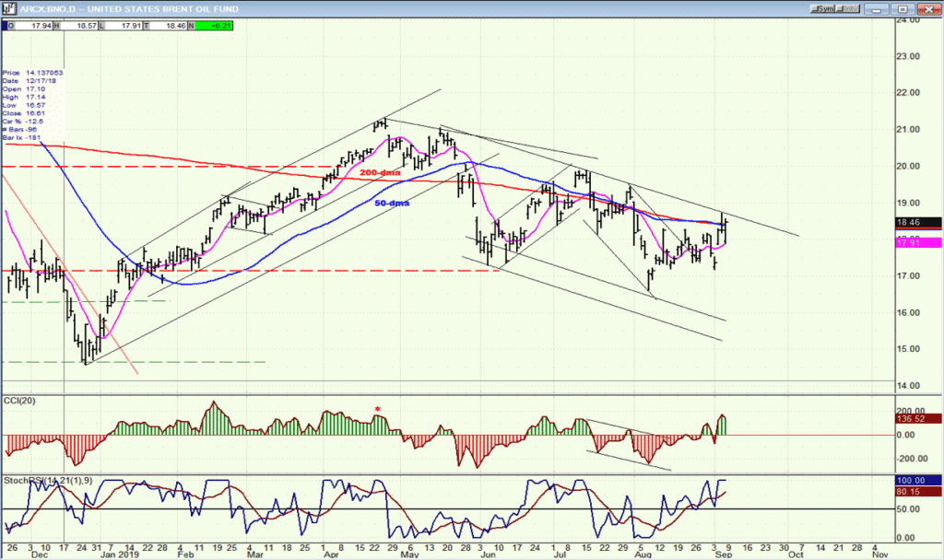Click the 136.52 CCI value tag
944x560 pixels.
918,419
